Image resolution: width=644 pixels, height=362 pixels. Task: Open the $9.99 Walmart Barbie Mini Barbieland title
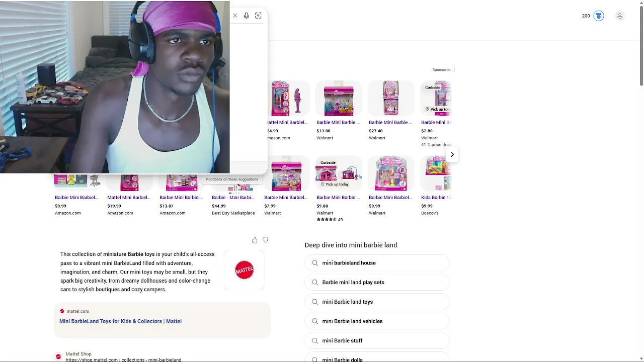click(x=390, y=198)
